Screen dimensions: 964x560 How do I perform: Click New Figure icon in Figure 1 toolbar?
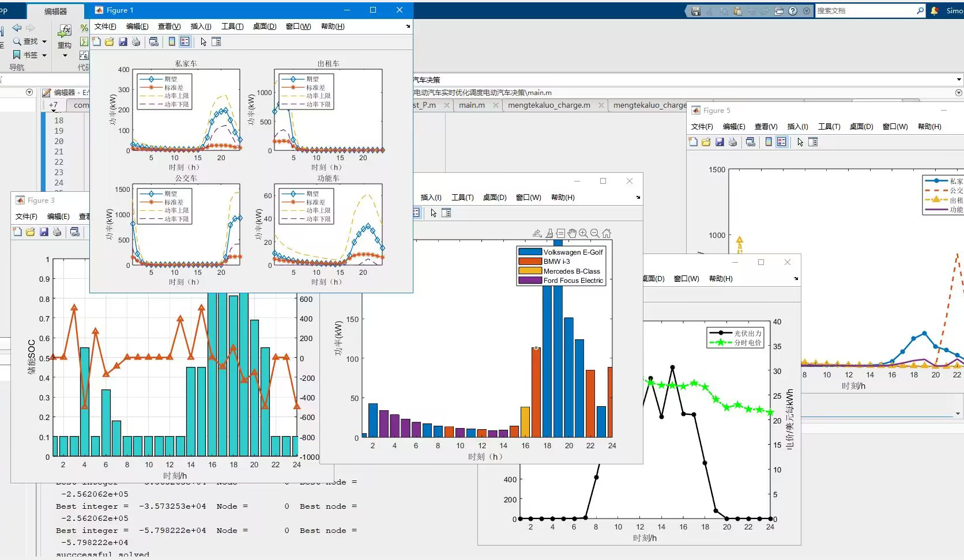96,41
